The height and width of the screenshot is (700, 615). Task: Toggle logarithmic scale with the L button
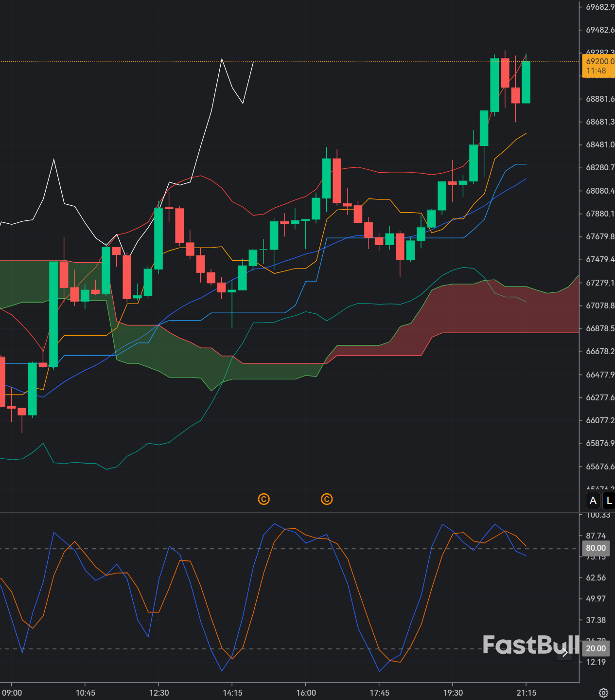(608, 501)
